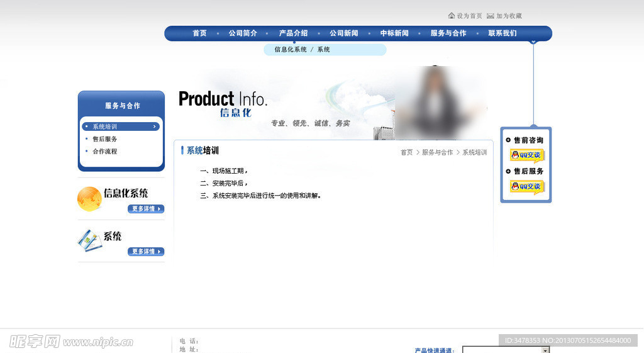The height and width of the screenshot is (353, 644).
Task: Click 更多详情 button under 信息化系统
Action: point(146,209)
